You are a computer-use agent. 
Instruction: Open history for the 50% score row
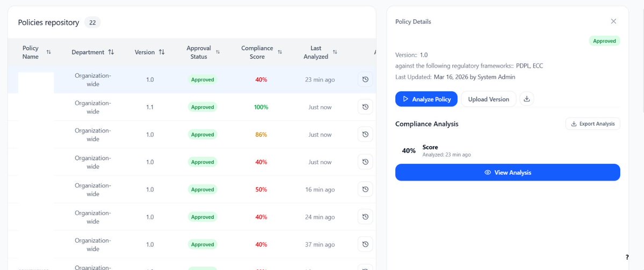(365, 189)
